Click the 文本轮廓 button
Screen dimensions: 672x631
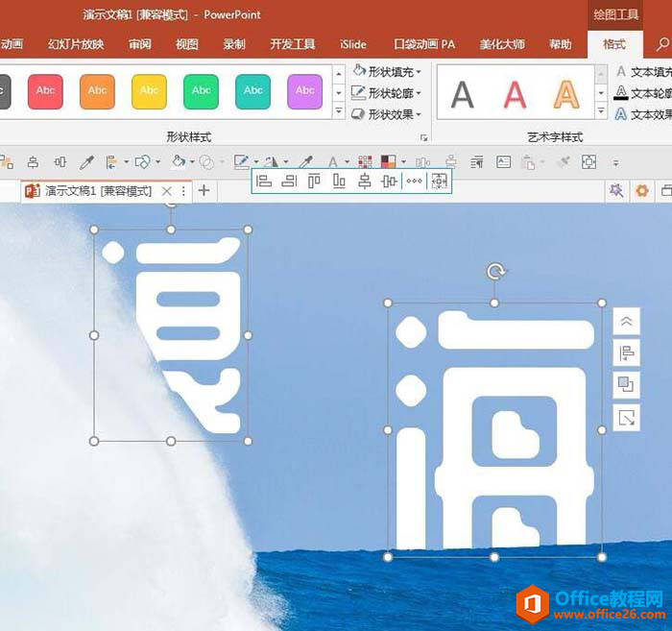[643, 93]
